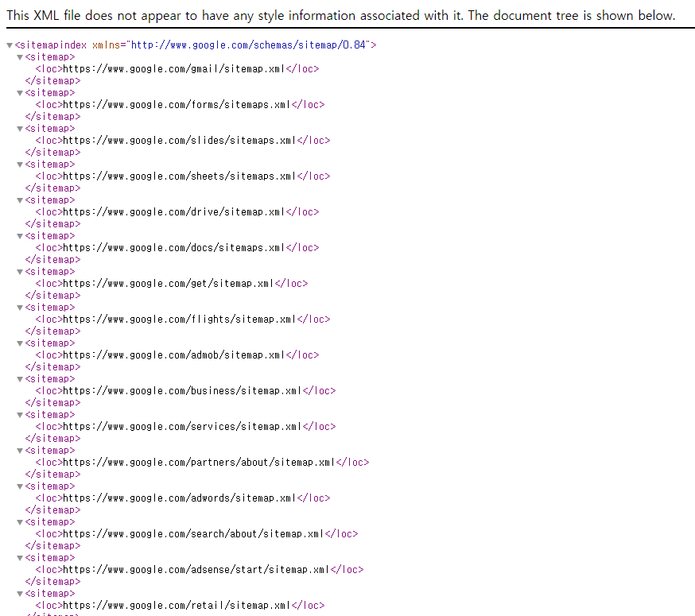Image resolution: width=695 pixels, height=616 pixels.
Task: Collapse the sitemap node containing slides/sitemaps.xml
Action: click(x=20, y=129)
